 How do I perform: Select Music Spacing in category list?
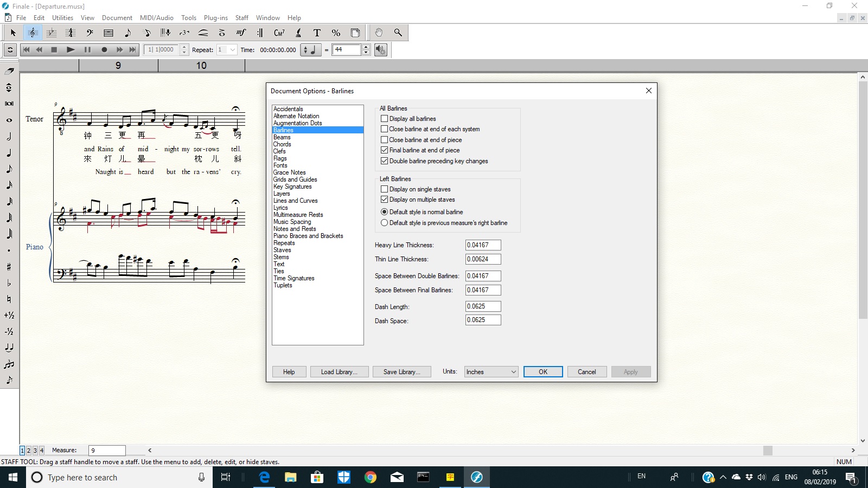coord(292,222)
